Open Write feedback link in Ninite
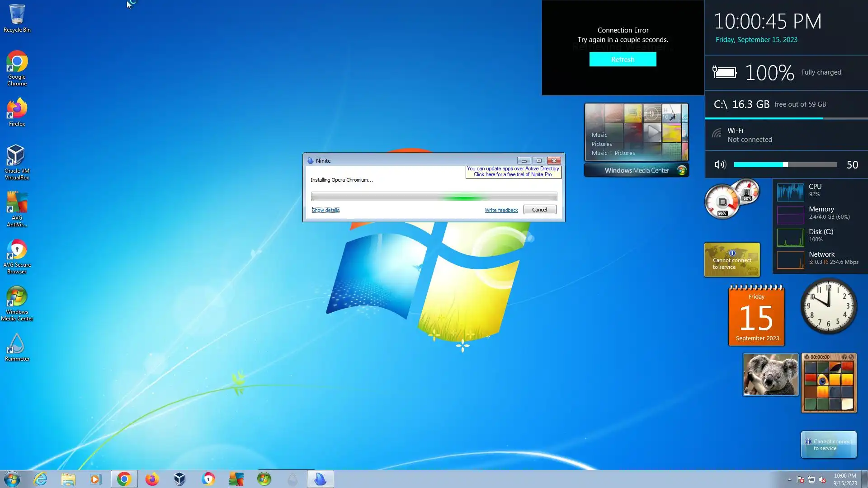The image size is (868, 488). [501, 210]
